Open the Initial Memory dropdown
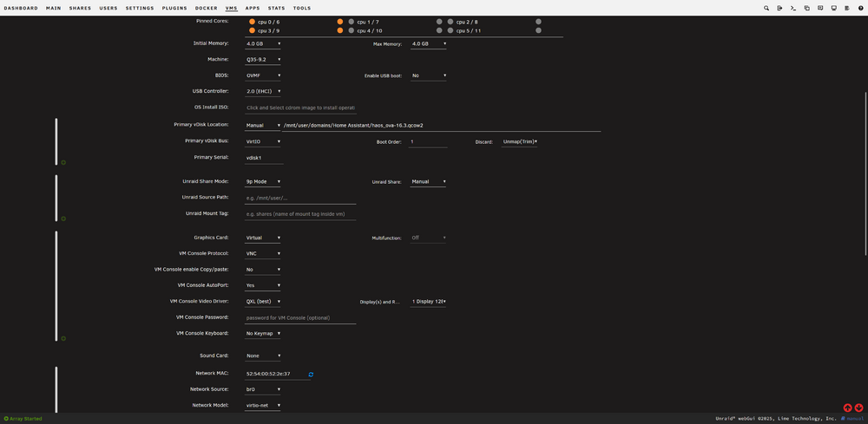 pos(263,43)
